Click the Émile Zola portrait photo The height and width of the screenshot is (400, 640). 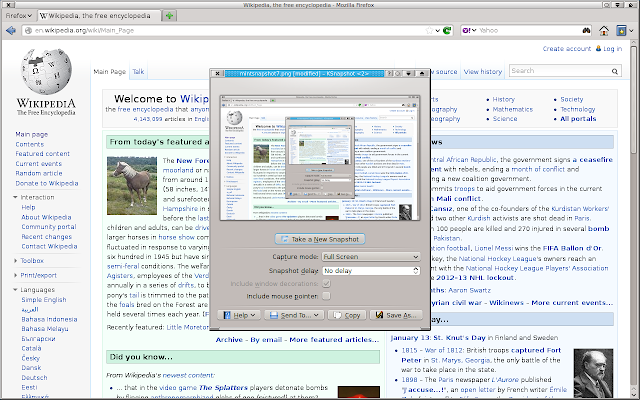[593, 373]
